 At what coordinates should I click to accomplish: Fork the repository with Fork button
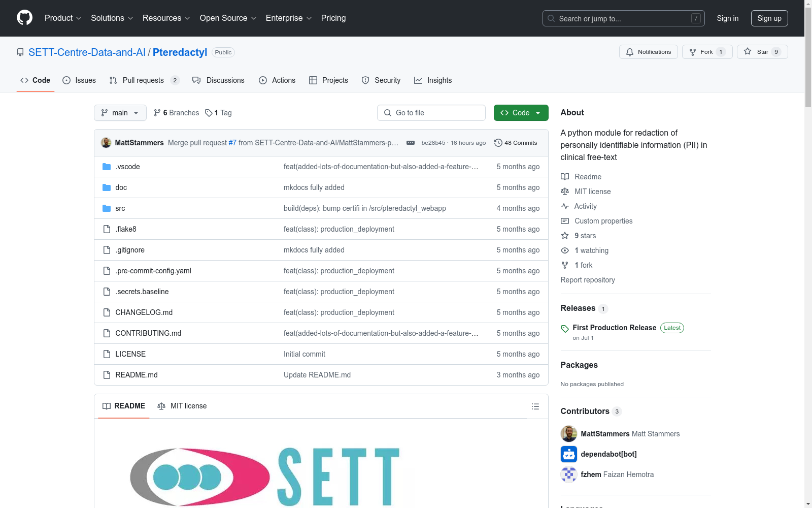[707, 52]
